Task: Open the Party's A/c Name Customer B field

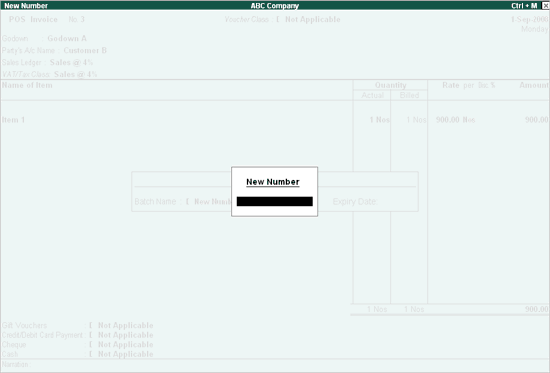Action: [54, 51]
